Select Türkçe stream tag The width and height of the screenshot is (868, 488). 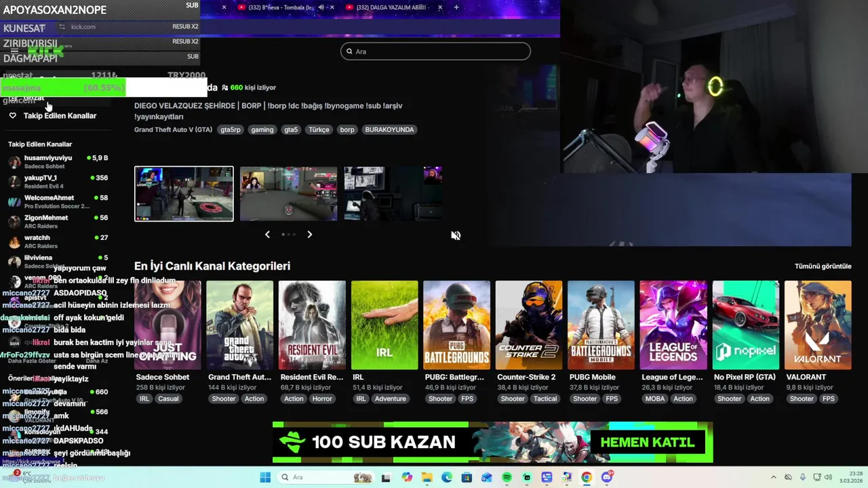319,129
